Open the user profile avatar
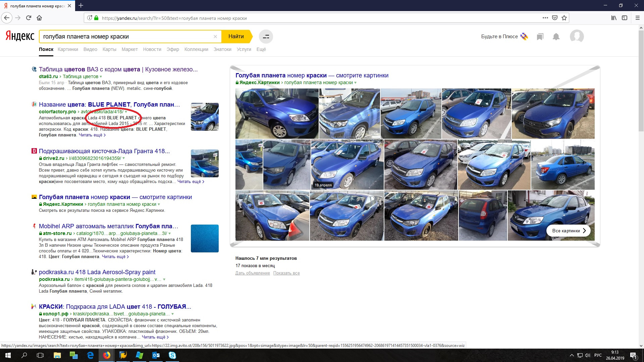This screenshot has width=644, height=362. [x=577, y=36]
